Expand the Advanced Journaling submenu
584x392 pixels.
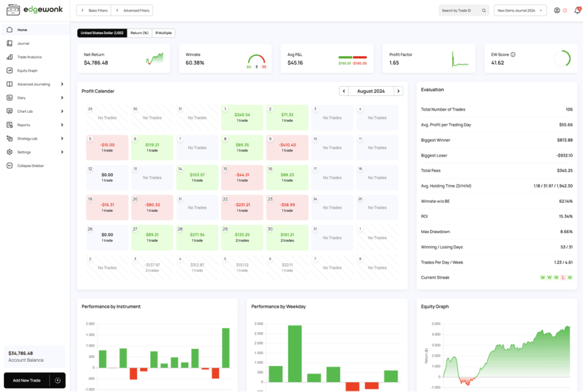(62, 84)
